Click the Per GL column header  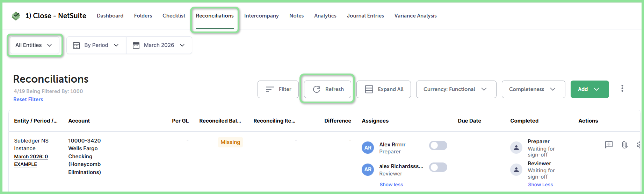coord(180,121)
